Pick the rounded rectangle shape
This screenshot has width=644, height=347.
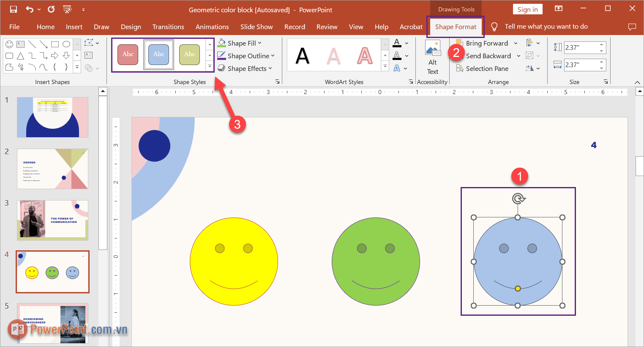click(x=9, y=55)
